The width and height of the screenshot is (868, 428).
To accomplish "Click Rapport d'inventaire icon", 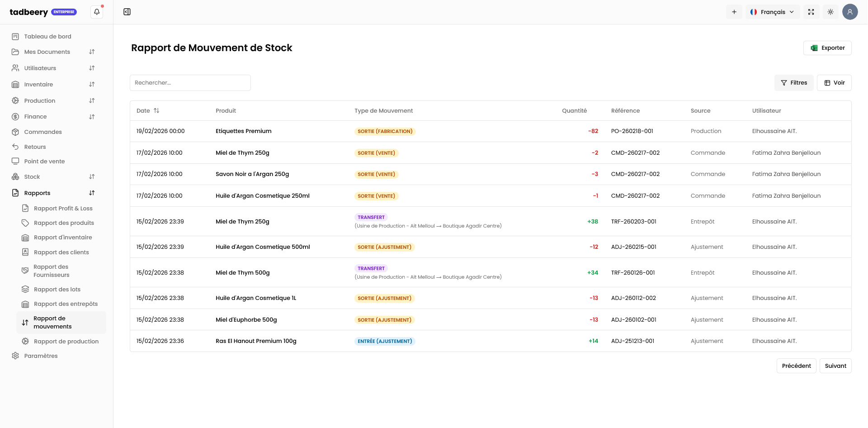I will tap(25, 238).
